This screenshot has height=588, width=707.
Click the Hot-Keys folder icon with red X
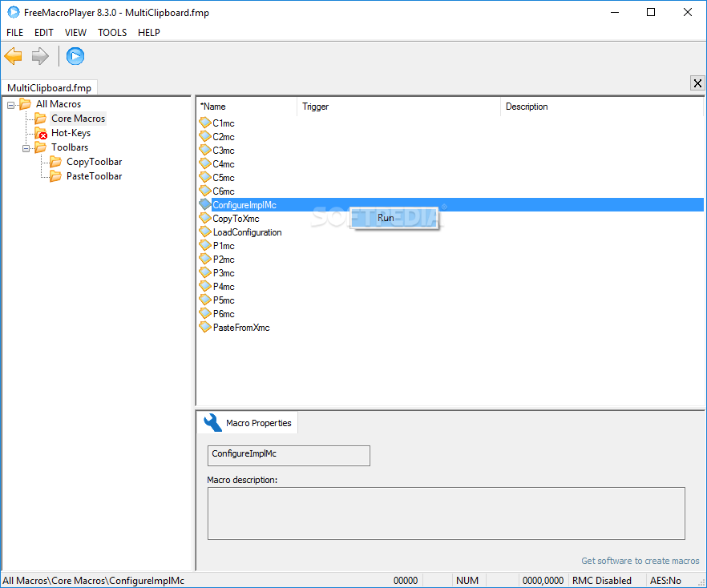pyautogui.click(x=41, y=133)
